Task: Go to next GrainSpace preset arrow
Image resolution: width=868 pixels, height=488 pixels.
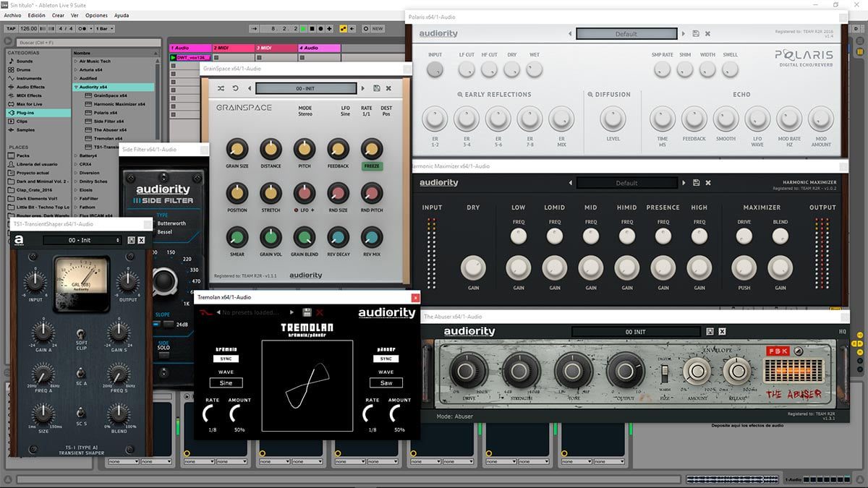Action: [x=362, y=88]
